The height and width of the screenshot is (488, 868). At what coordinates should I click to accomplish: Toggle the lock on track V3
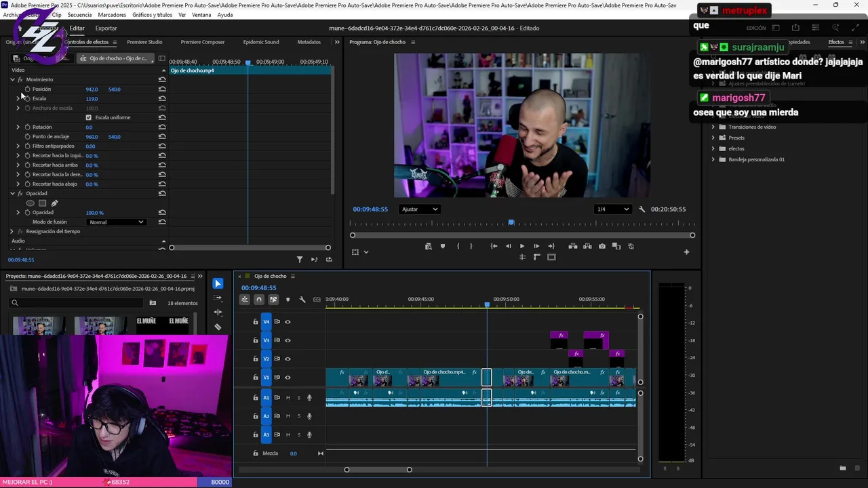[x=256, y=340]
